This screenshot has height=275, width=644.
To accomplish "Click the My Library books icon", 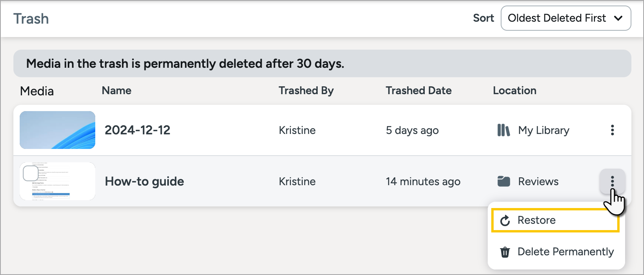I will coord(503,130).
